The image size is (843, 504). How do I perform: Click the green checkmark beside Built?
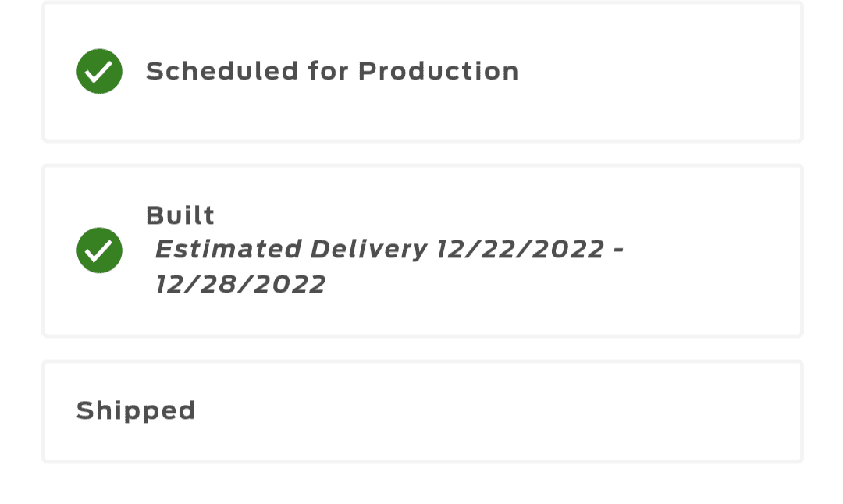click(99, 250)
